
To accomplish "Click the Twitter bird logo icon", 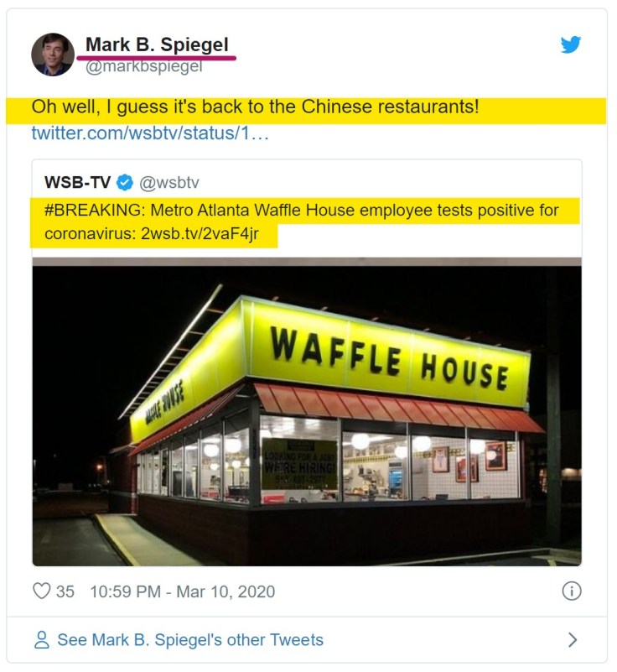I will pos(571,44).
